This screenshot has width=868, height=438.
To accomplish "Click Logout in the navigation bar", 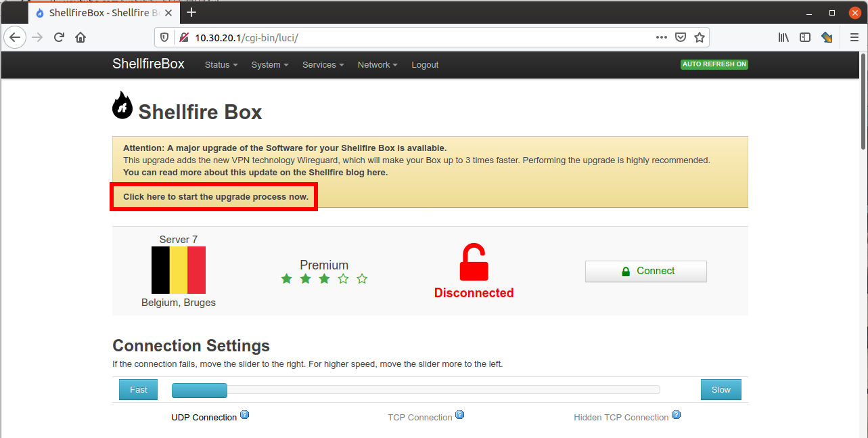I will 425,65.
